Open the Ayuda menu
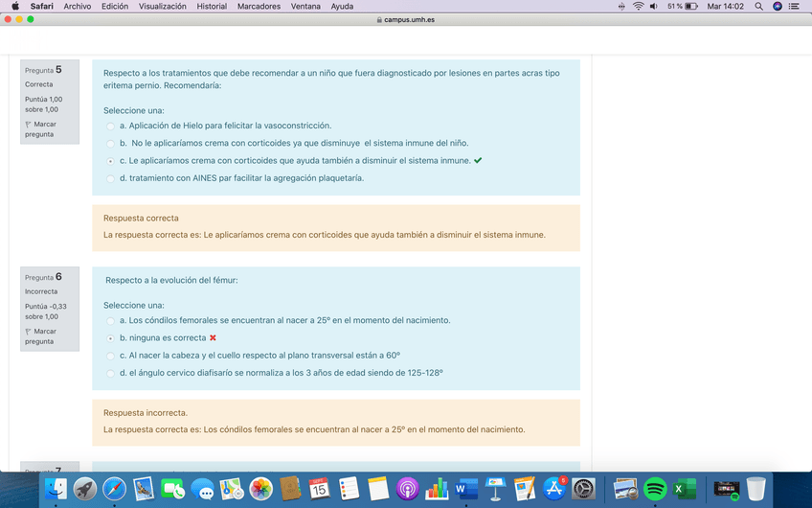The width and height of the screenshot is (812, 508). (x=342, y=6)
